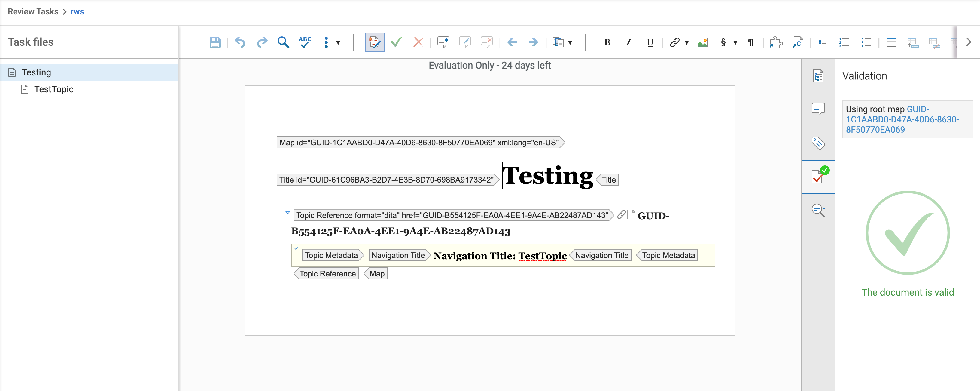Image resolution: width=980 pixels, height=391 pixels.
Task: Collapse the Topic Metadata element triangle
Action: click(x=296, y=248)
